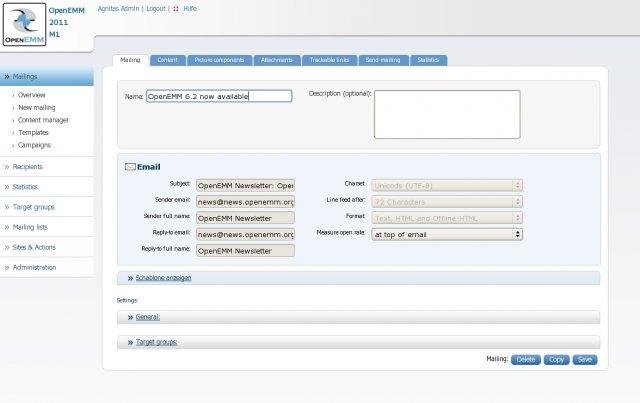Open the Format dropdown
Viewport: 640px width, 403px height.
click(447, 218)
